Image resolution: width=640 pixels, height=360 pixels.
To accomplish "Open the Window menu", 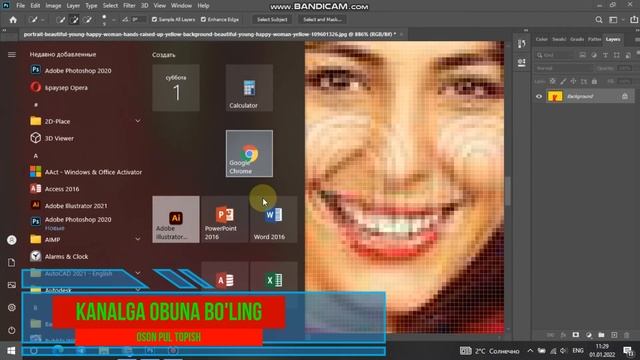I will click(x=181, y=6).
